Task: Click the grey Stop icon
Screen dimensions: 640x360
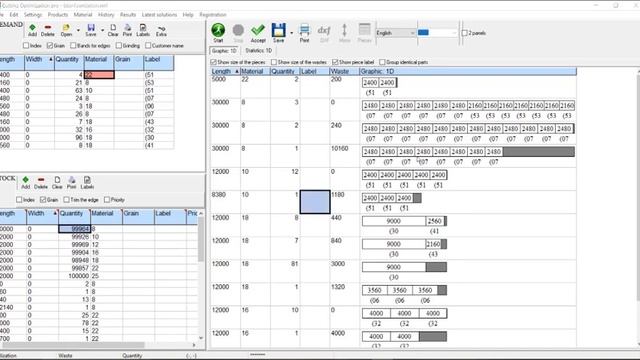Action: [x=238, y=33]
